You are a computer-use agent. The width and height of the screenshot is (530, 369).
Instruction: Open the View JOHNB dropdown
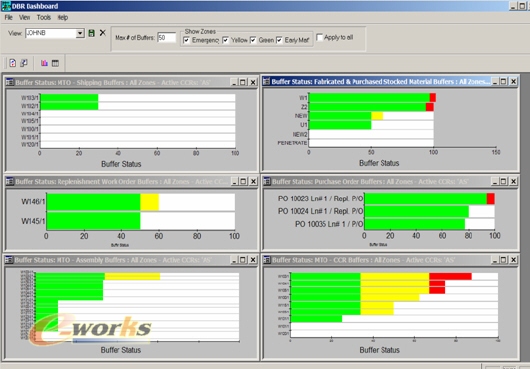pos(80,33)
